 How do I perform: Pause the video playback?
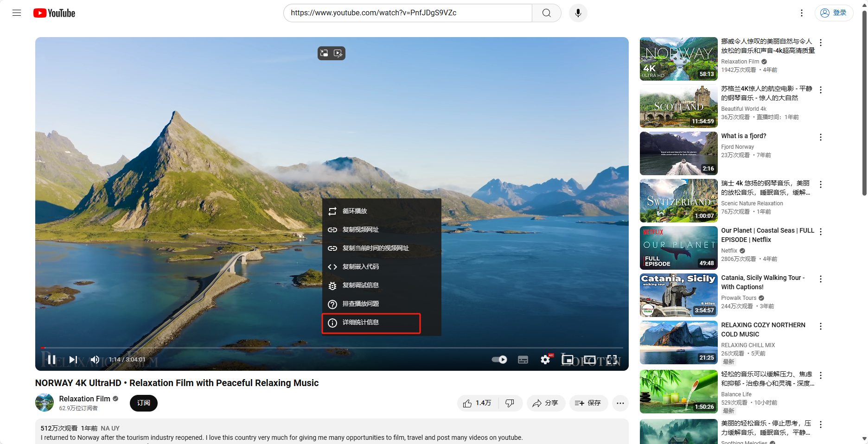pos(52,360)
